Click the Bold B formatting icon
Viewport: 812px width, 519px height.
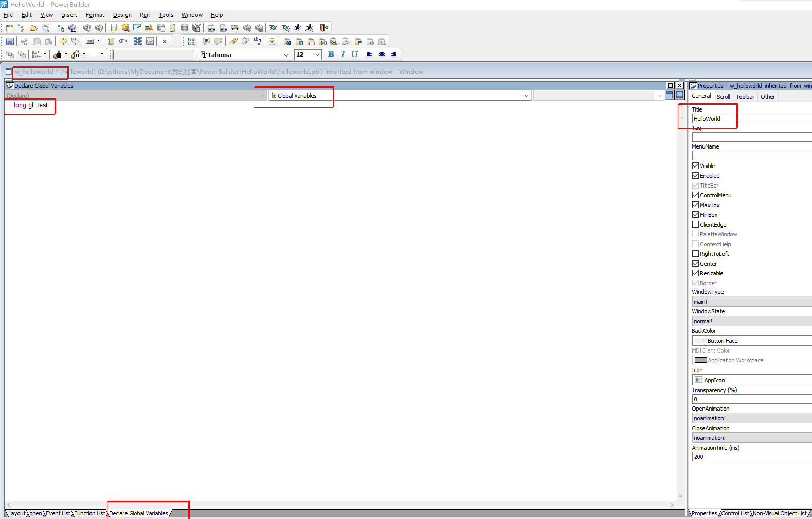(x=331, y=54)
